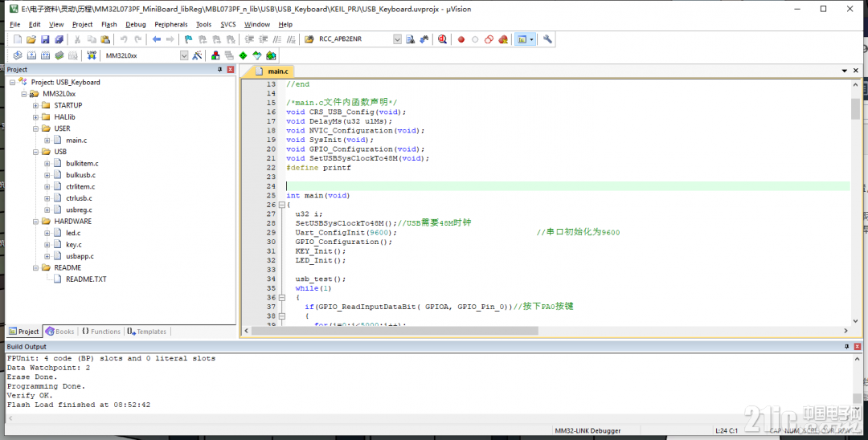The image size is (868, 440).
Task: Click the Build Output vertical scrollbar
Action: click(x=857, y=383)
